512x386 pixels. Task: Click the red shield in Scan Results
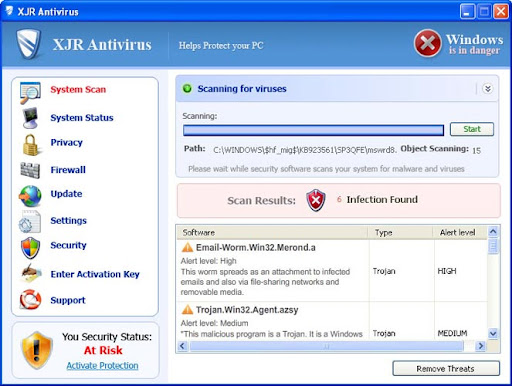click(316, 200)
